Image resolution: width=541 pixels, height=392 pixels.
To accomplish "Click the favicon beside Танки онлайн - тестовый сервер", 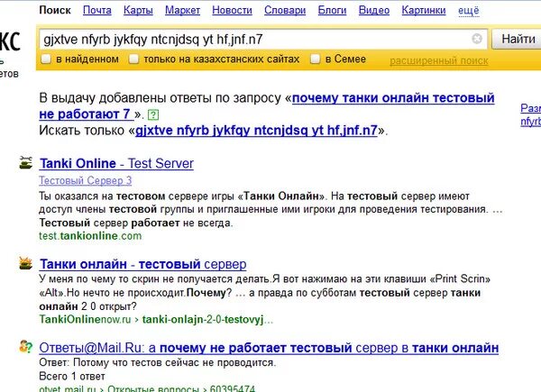I will point(26,263).
